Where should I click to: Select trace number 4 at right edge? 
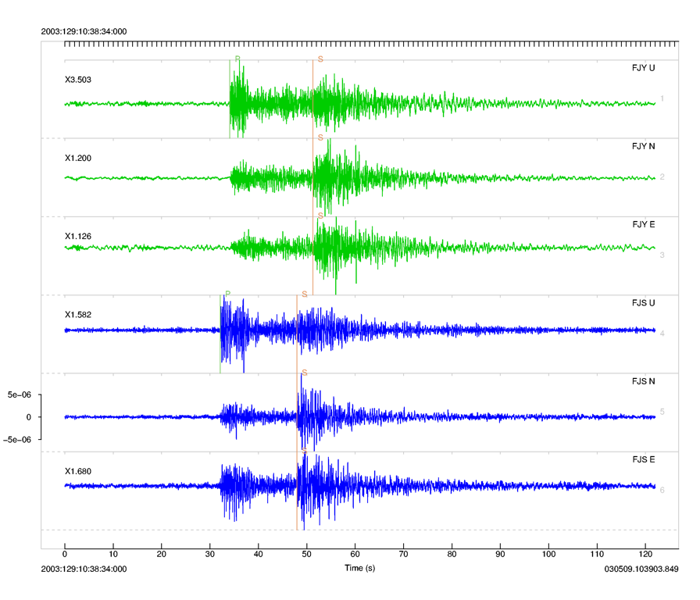(x=662, y=334)
